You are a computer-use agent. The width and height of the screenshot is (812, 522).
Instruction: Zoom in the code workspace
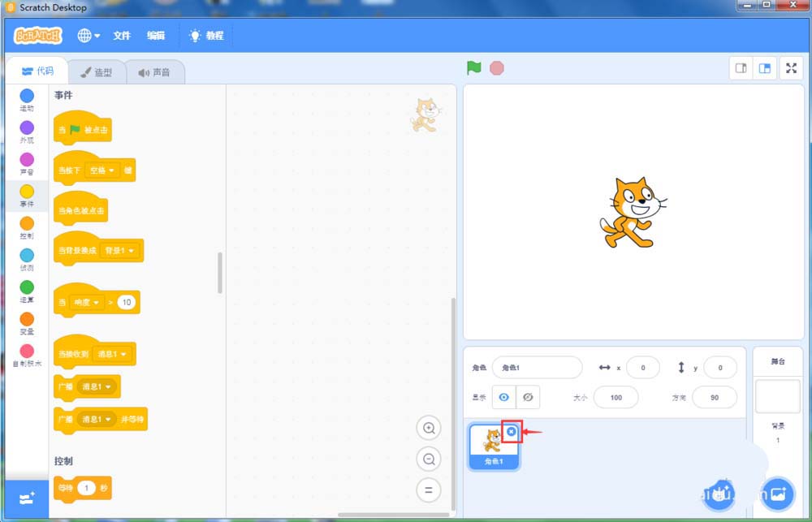click(x=428, y=429)
